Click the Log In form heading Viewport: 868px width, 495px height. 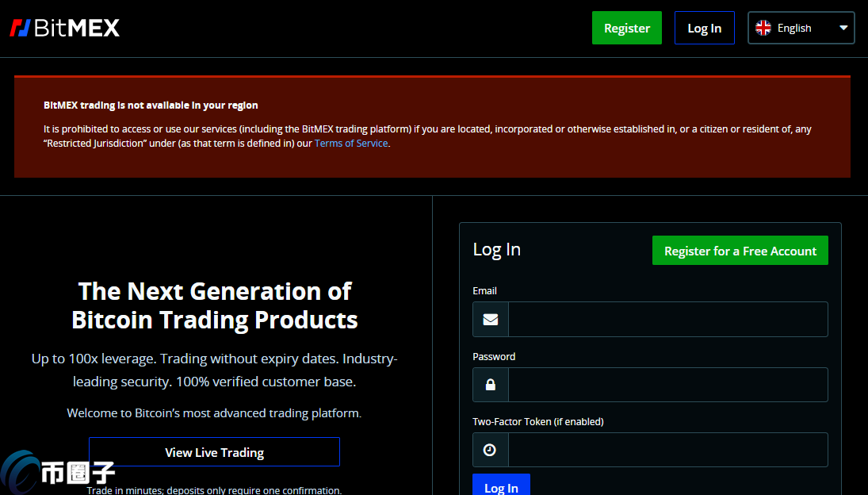pos(497,249)
